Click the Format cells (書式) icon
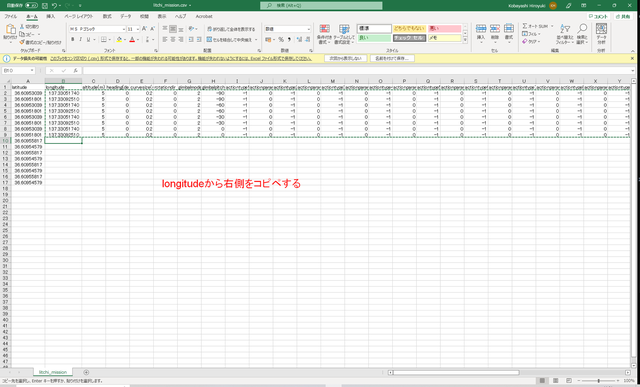 [509, 29]
